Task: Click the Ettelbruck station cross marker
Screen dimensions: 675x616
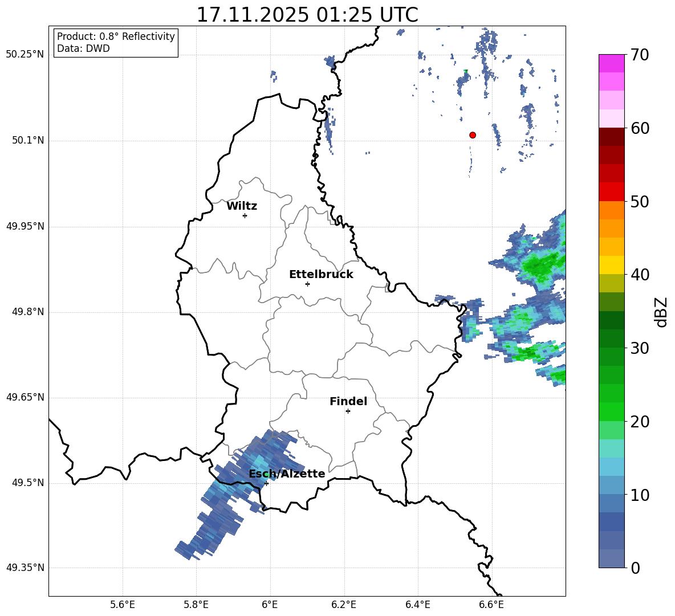Action: click(x=307, y=284)
